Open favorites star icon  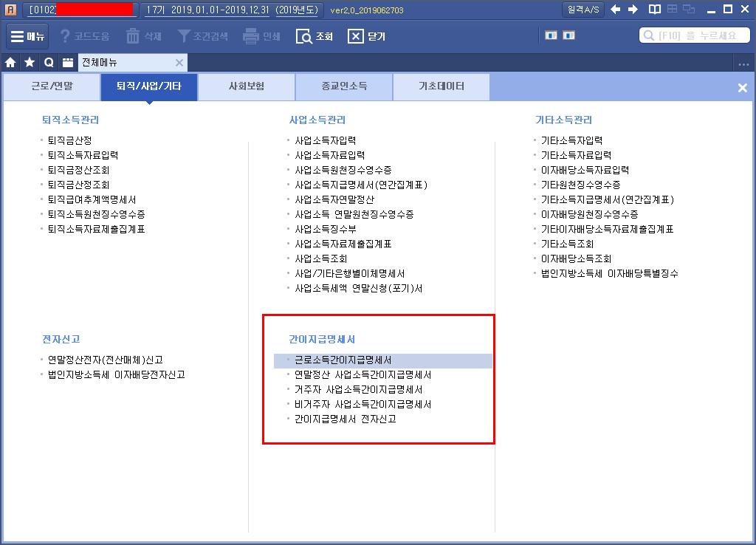click(30, 62)
